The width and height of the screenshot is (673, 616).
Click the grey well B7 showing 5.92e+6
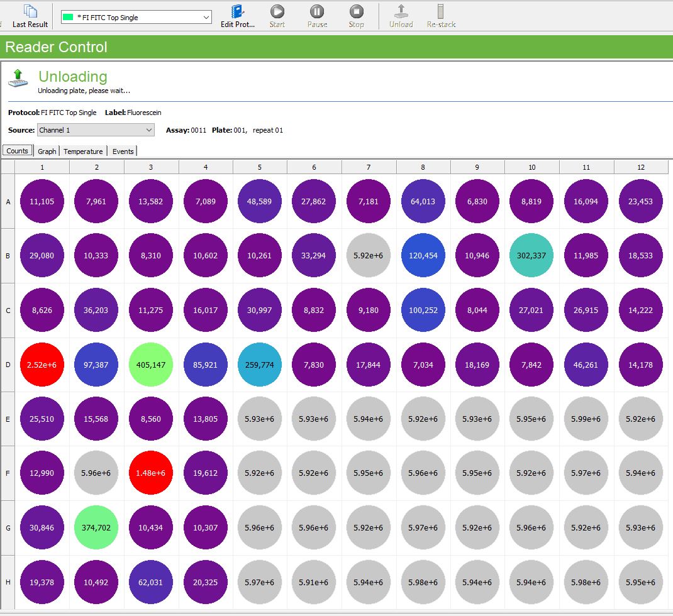point(369,256)
